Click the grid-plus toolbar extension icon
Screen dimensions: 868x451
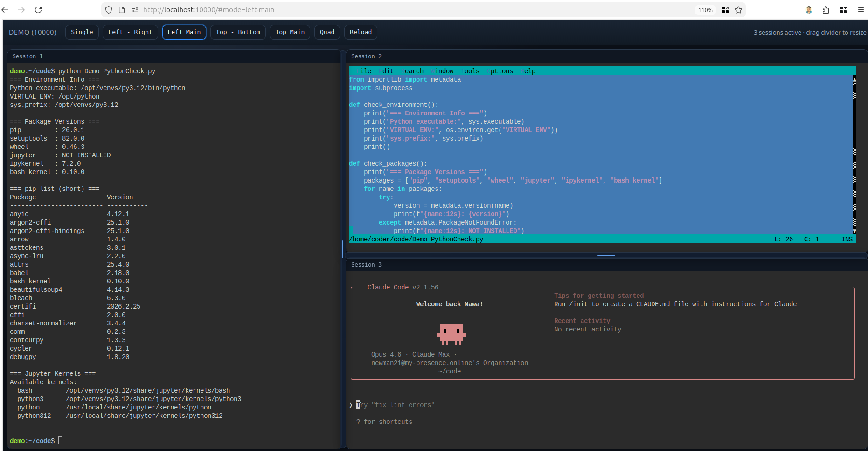pyautogui.click(x=843, y=10)
